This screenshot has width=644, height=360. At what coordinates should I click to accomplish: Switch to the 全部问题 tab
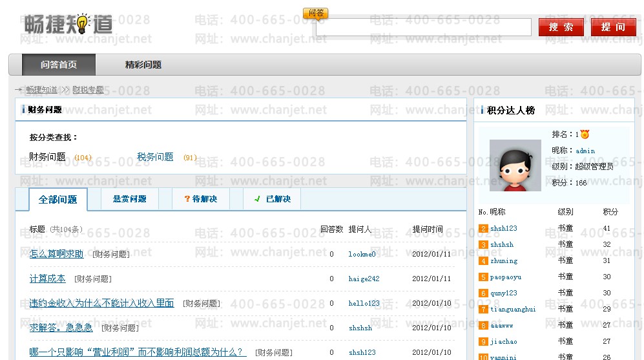[58, 200]
